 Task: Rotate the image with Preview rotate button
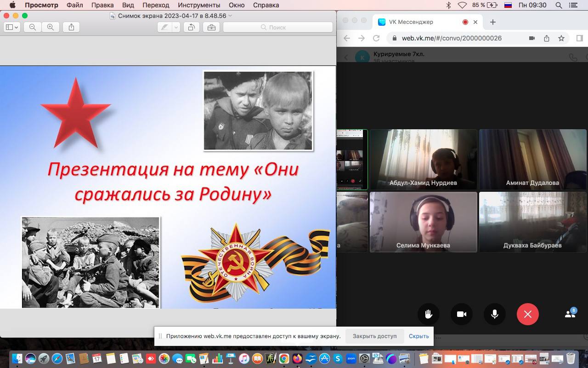(x=191, y=27)
